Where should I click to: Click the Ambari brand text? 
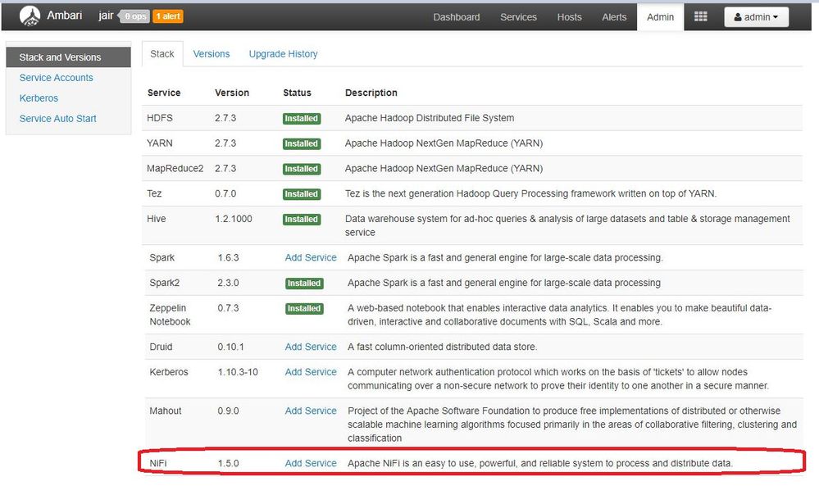pos(64,15)
